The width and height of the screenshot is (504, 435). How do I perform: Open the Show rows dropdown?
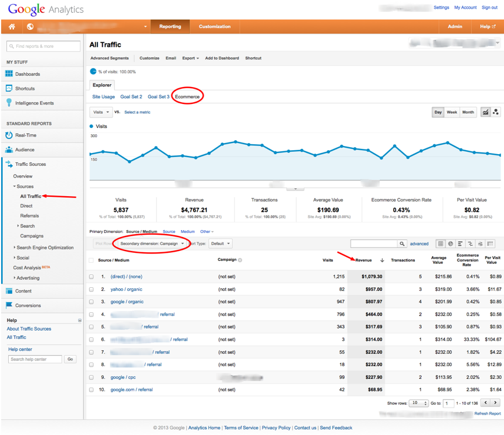pos(418,403)
